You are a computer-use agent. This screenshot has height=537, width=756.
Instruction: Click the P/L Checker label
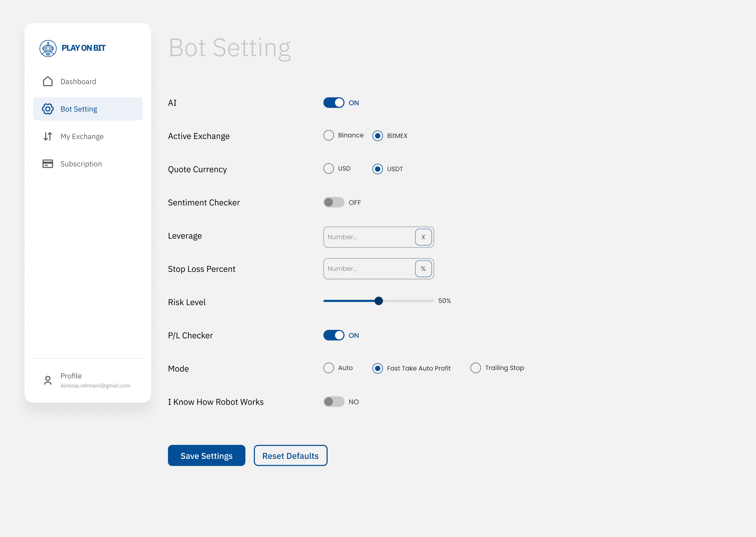coord(190,336)
